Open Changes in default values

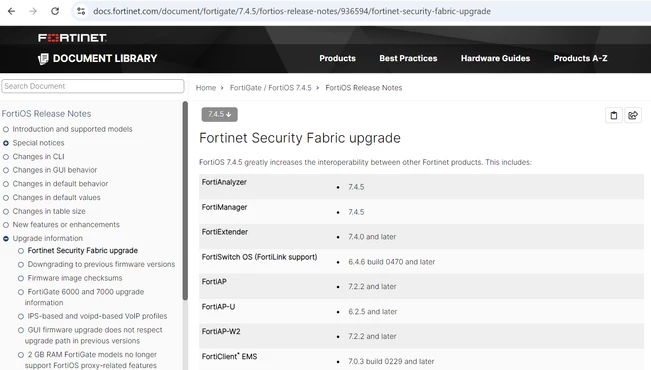56,197
